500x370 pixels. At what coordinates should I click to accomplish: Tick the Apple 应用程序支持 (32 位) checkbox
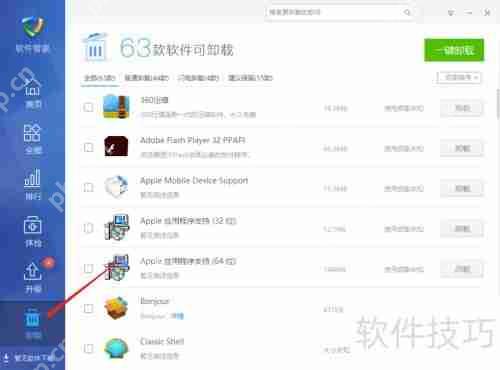click(x=88, y=228)
